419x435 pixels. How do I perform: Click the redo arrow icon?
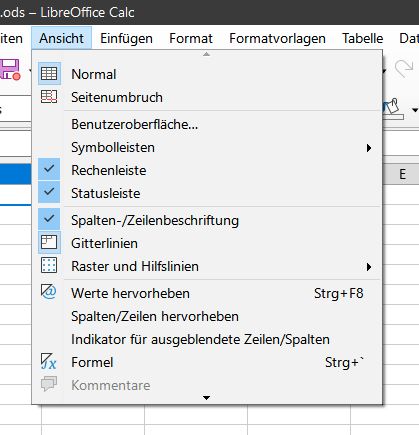[404, 68]
